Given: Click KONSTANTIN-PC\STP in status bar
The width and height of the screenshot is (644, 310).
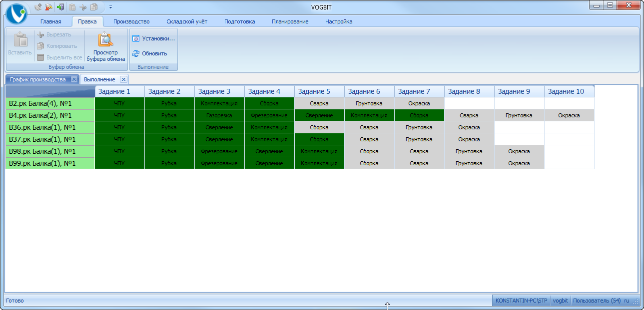Looking at the screenshot, I should 522,301.
